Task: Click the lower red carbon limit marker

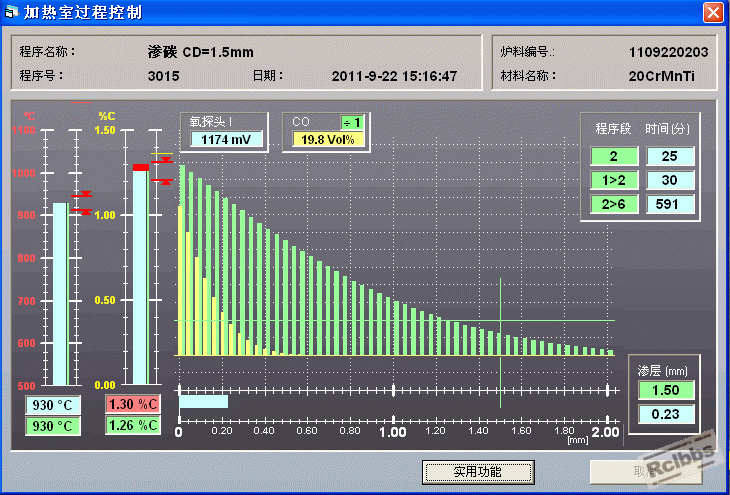Action: pyautogui.click(x=162, y=182)
